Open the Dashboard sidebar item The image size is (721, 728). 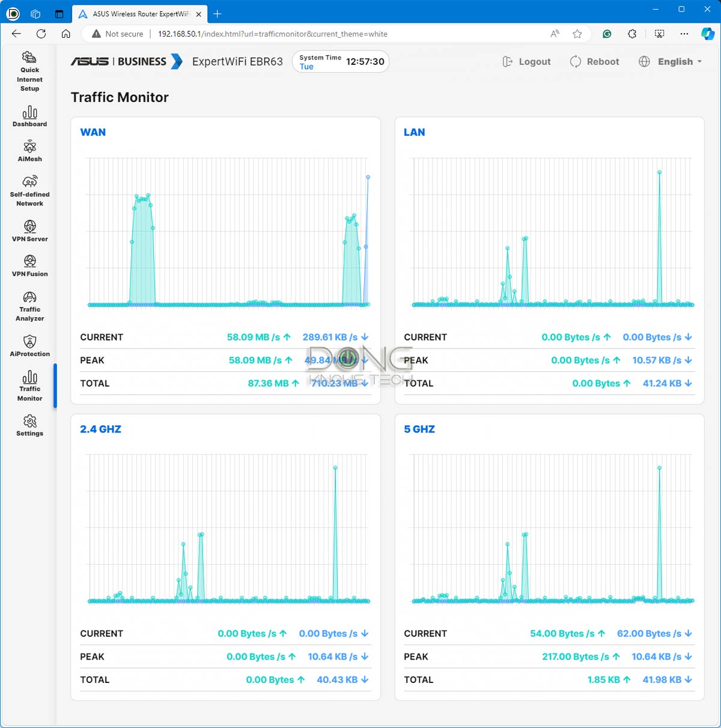[29, 117]
